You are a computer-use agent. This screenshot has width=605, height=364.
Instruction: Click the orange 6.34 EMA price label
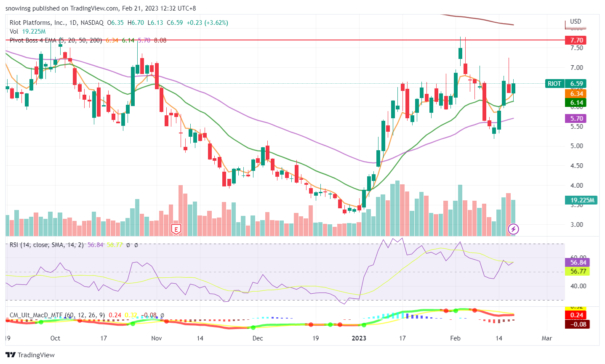[576, 94]
